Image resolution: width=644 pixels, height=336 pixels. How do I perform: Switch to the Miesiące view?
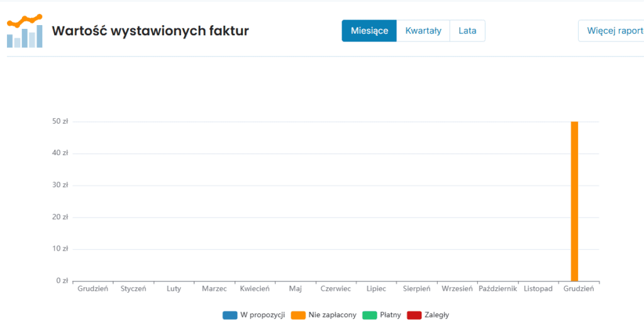(369, 31)
